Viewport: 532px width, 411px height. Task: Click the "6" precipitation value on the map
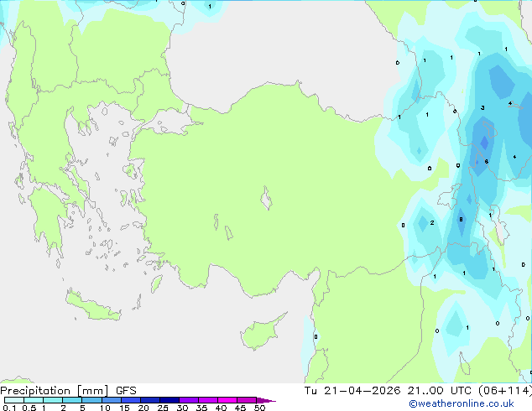486,161
